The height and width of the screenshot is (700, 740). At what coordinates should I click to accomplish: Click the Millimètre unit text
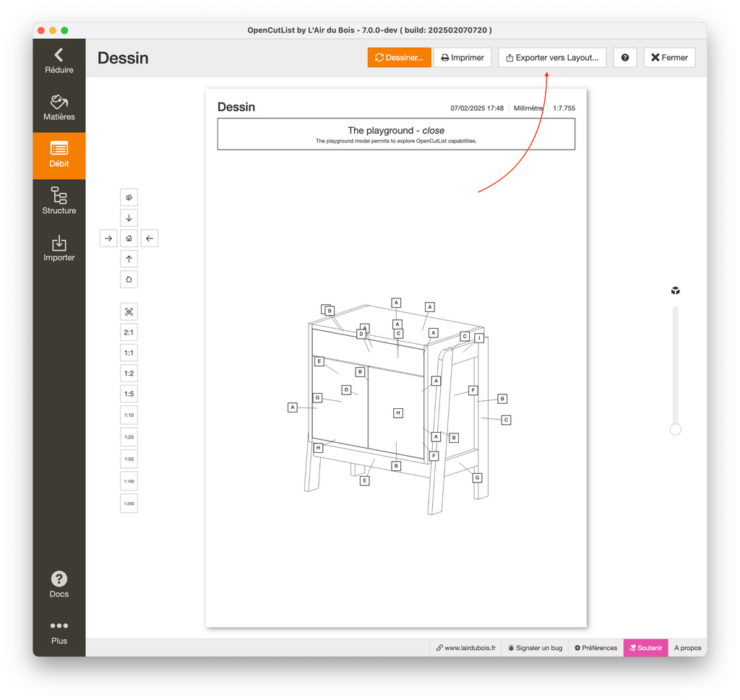coord(528,108)
